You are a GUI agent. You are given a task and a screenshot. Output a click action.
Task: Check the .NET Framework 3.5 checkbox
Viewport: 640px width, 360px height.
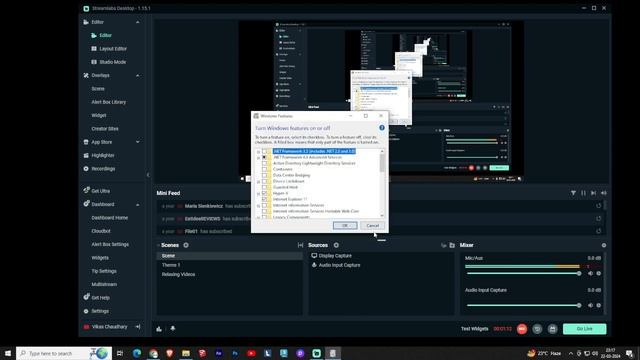264,151
